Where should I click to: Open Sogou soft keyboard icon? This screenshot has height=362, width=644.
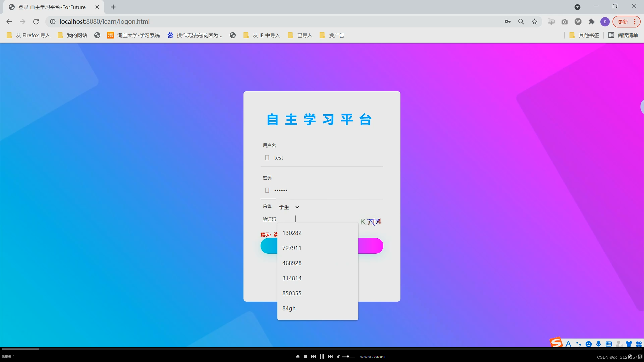(x=609, y=344)
